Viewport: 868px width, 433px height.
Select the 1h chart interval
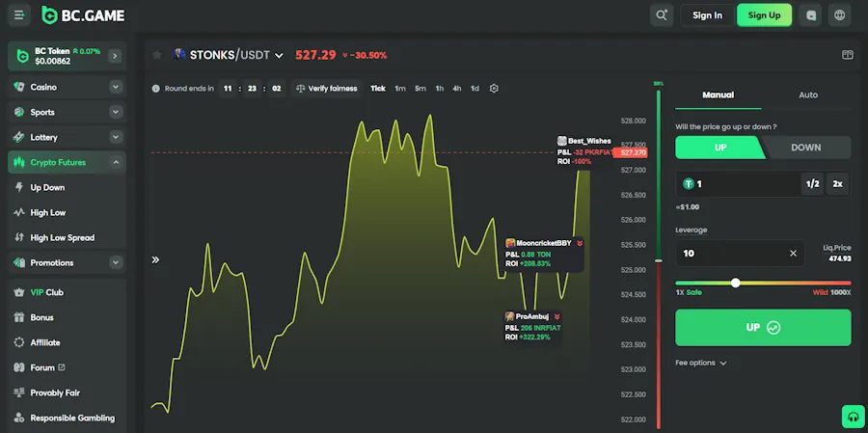click(439, 89)
